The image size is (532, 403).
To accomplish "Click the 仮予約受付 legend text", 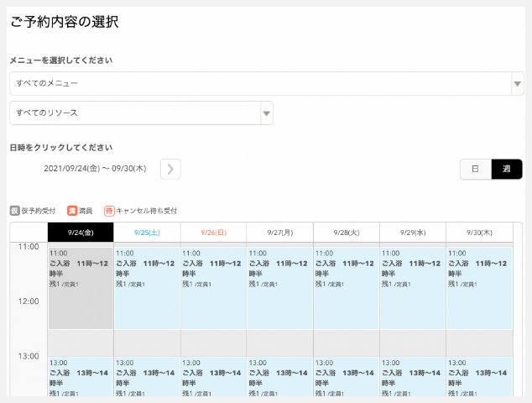I will click(39, 211).
